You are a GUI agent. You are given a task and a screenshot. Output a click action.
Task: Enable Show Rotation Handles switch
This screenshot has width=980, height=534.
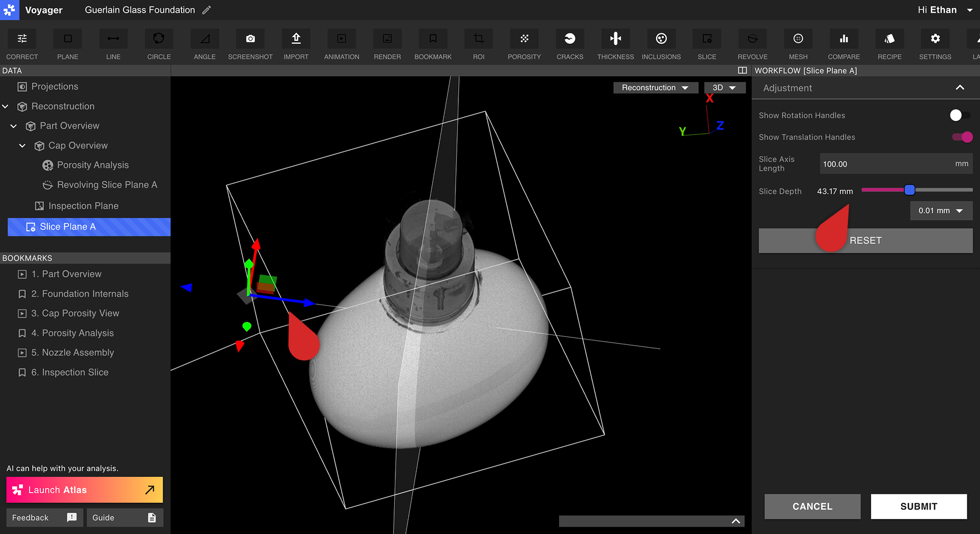coord(959,115)
